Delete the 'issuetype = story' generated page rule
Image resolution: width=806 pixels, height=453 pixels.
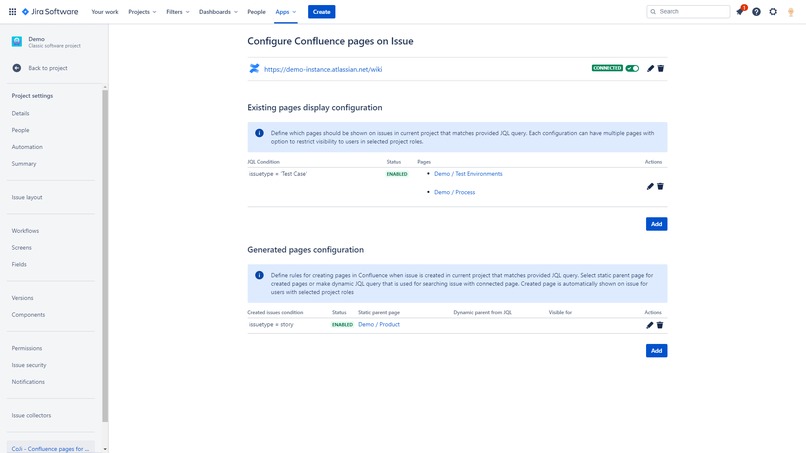pos(660,325)
